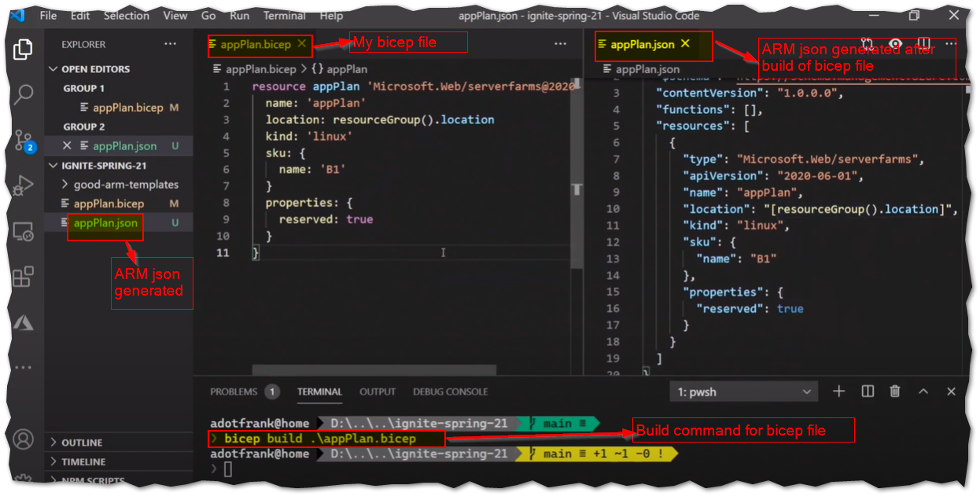
Task: Open more actions for left editor group
Action: tap(560, 44)
